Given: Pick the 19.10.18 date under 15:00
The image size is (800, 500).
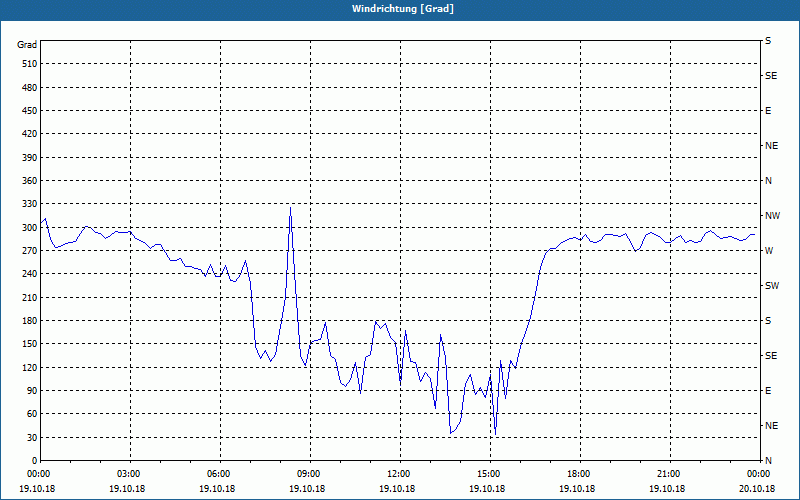Looking at the screenshot, I should point(487,488).
